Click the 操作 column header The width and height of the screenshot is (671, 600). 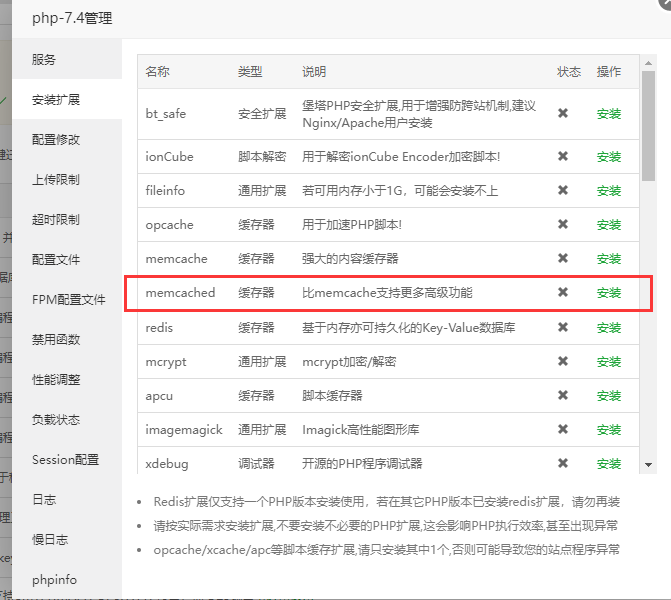609,71
